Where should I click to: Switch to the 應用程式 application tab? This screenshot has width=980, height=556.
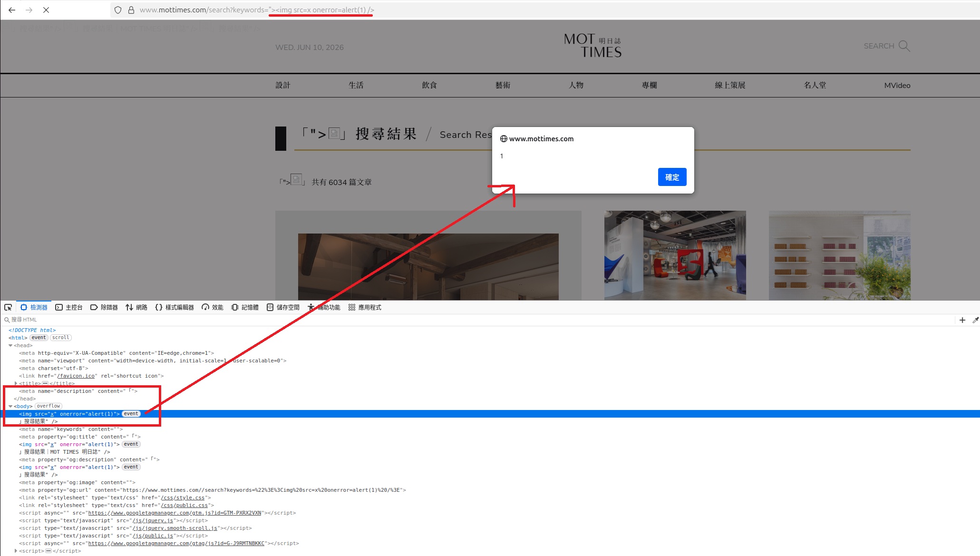coord(365,307)
